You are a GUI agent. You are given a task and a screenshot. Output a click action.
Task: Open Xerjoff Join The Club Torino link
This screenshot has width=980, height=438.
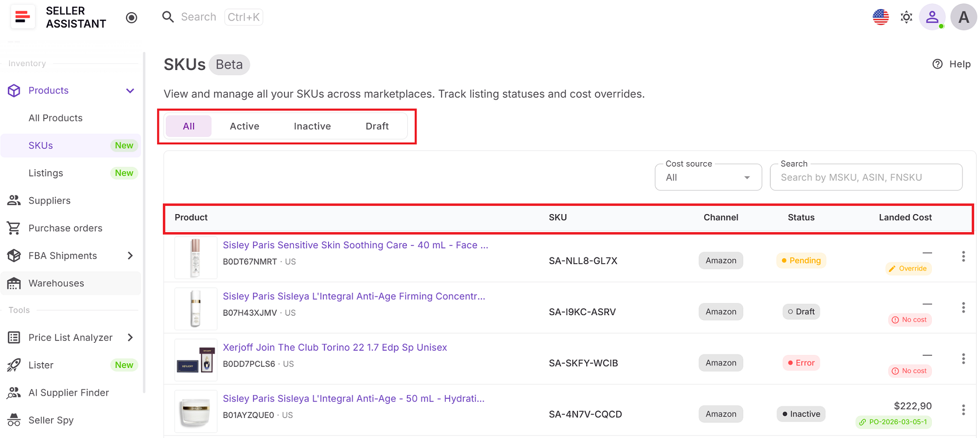coord(335,347)
